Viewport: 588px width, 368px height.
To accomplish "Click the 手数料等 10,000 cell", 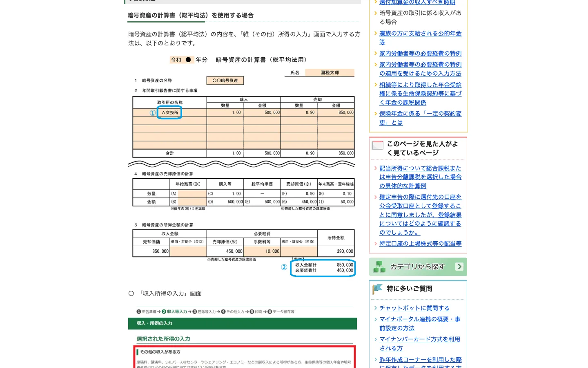I will (262, 251).
